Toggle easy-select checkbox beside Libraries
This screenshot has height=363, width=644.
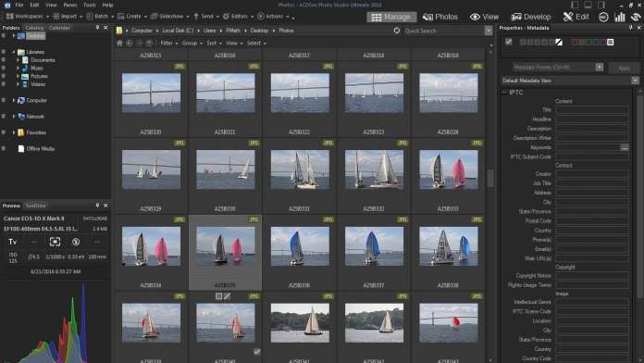[x=4, y=52]
